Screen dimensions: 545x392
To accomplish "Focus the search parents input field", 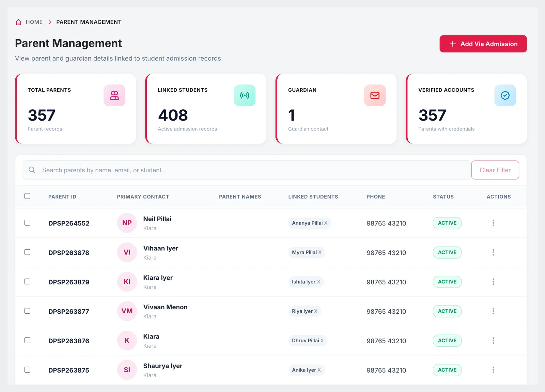I will click(x=247, y=170).
